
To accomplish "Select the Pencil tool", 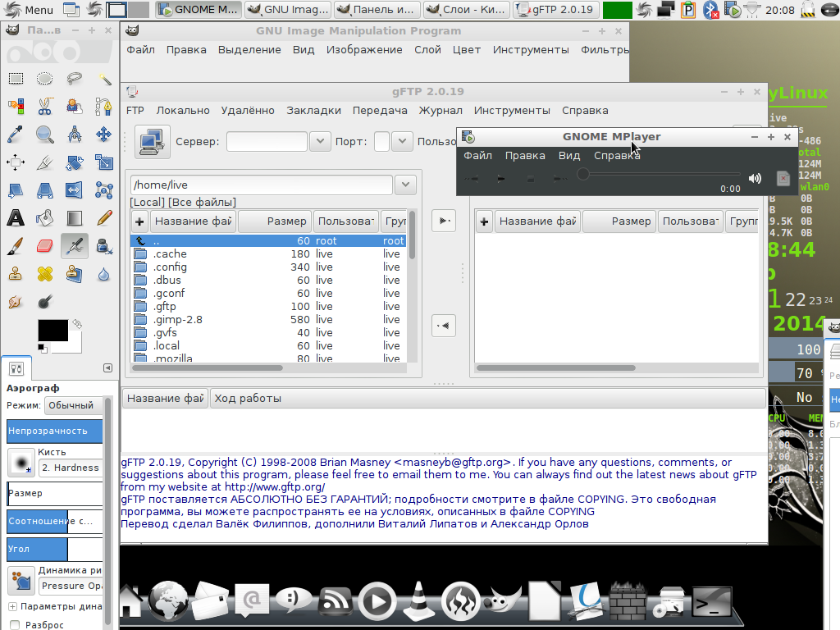I will pos(104,217).
